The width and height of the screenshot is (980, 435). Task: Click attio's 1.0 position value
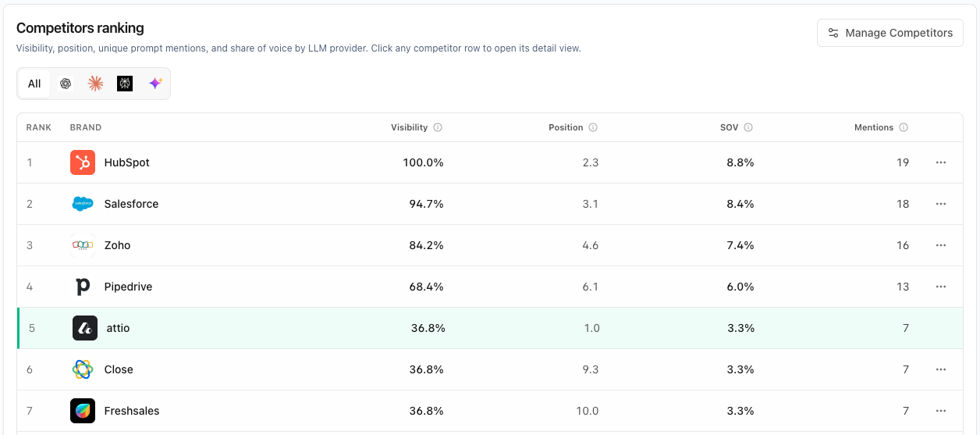592,328
